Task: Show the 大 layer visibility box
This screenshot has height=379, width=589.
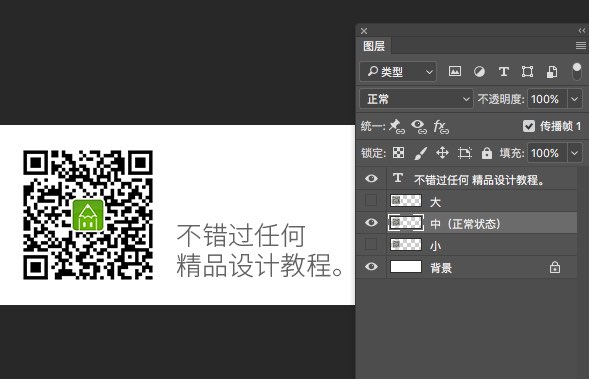Action: (x=371, y=200)
